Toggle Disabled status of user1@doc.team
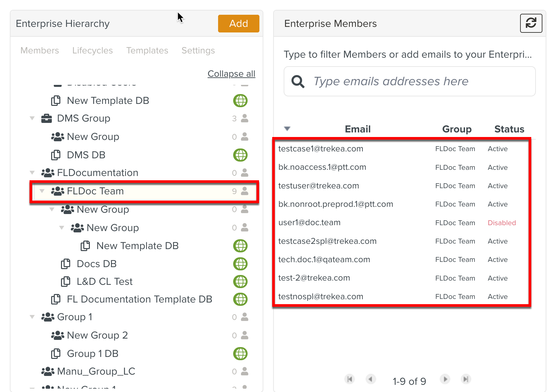This screenshot has width=547, height=392. [502, 223]
